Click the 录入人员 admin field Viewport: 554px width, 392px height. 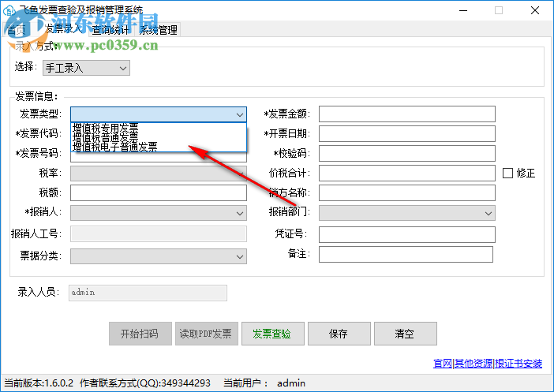coord(148,293)
